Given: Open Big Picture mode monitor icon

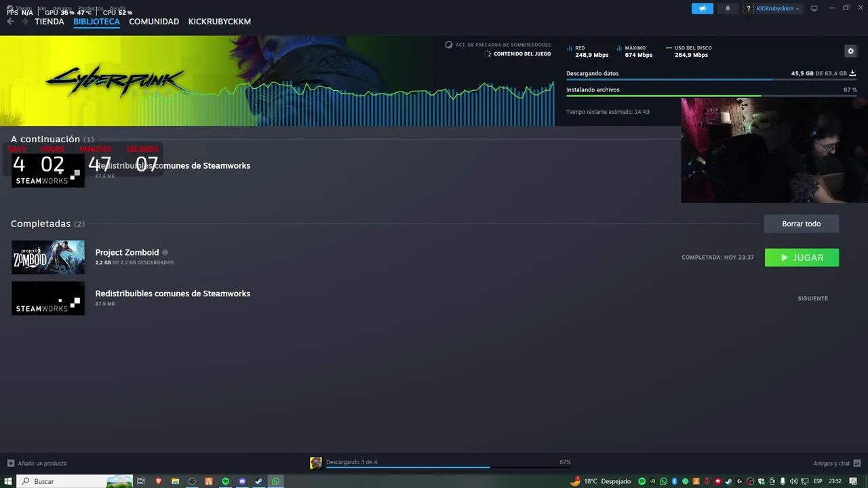Looking at the screenshot, I should point(814,8).
